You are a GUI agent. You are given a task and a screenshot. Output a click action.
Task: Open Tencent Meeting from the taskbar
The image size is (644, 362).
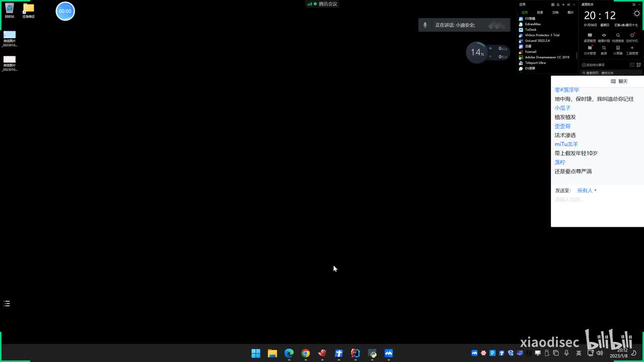tap(388, 353)
